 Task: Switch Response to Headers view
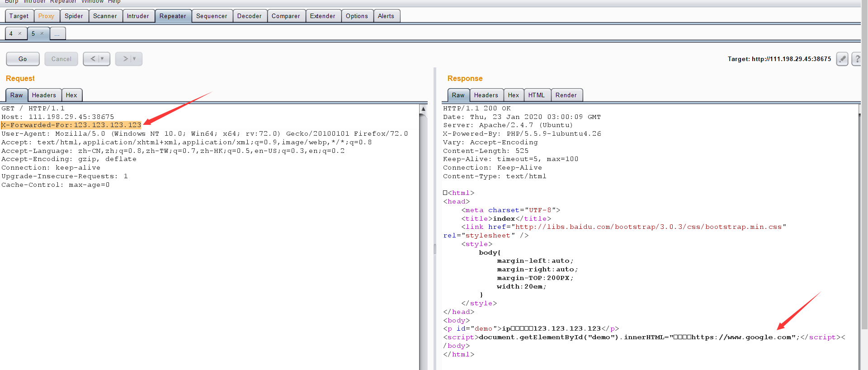coord(486,95)
